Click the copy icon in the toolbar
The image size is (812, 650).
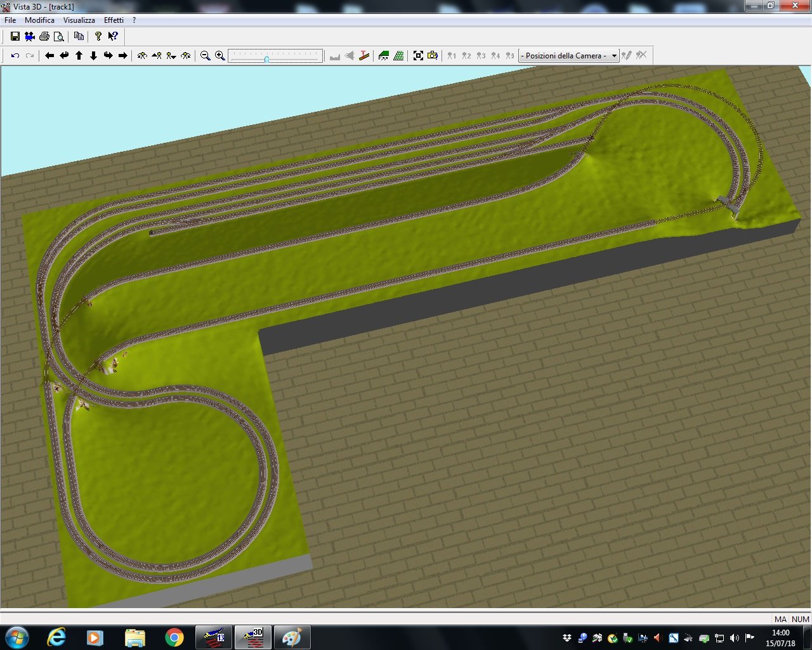pyautogui.click(x=79, y=36)
